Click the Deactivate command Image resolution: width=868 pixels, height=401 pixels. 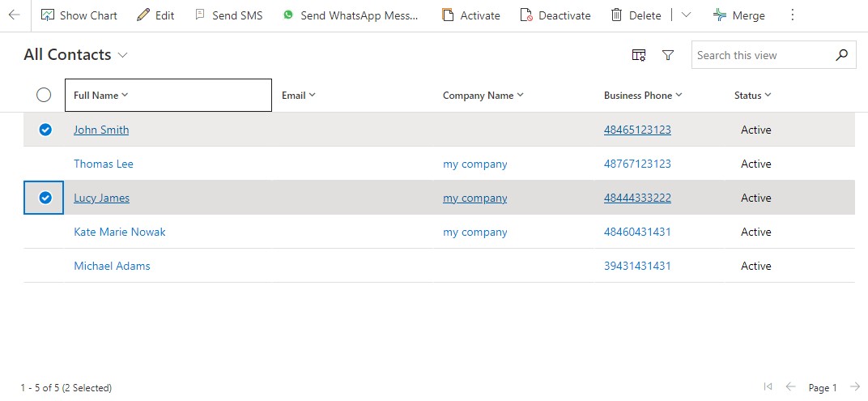555,15
